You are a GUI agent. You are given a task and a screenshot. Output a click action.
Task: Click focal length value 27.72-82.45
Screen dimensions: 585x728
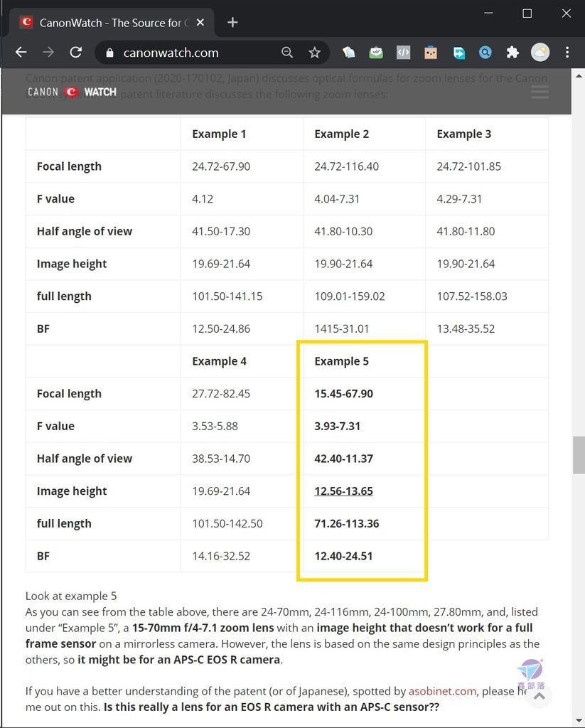tap(221, 394)
